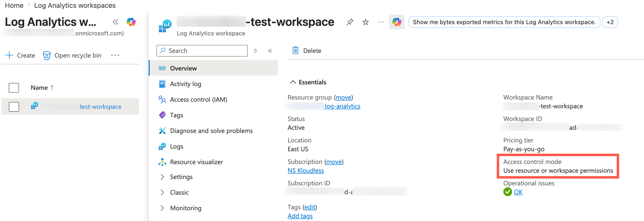Screen dimensions: 644x221
Task: Expand the Settings menu group
Action: click(162, 177)
